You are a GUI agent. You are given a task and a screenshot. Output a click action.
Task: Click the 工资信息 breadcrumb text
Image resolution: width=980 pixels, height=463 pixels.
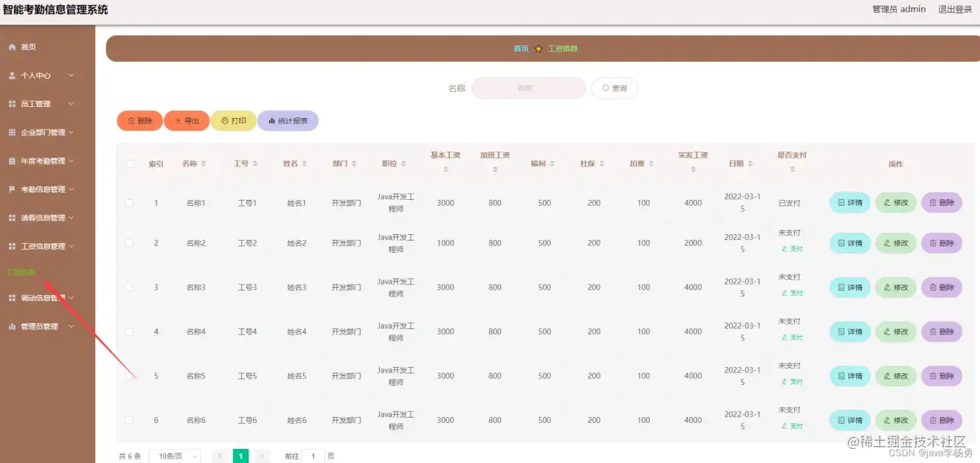tap(563, 48)
